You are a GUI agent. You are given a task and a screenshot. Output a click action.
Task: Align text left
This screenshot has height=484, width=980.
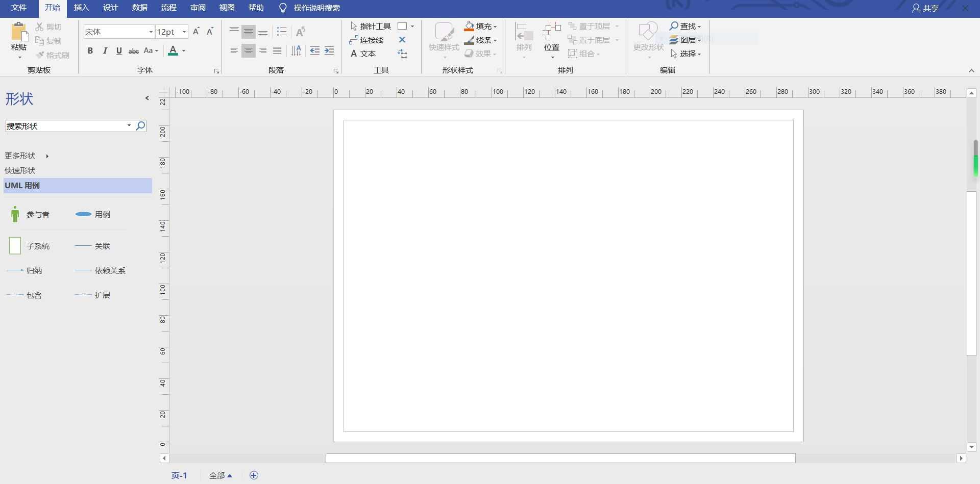click(234, 50)
